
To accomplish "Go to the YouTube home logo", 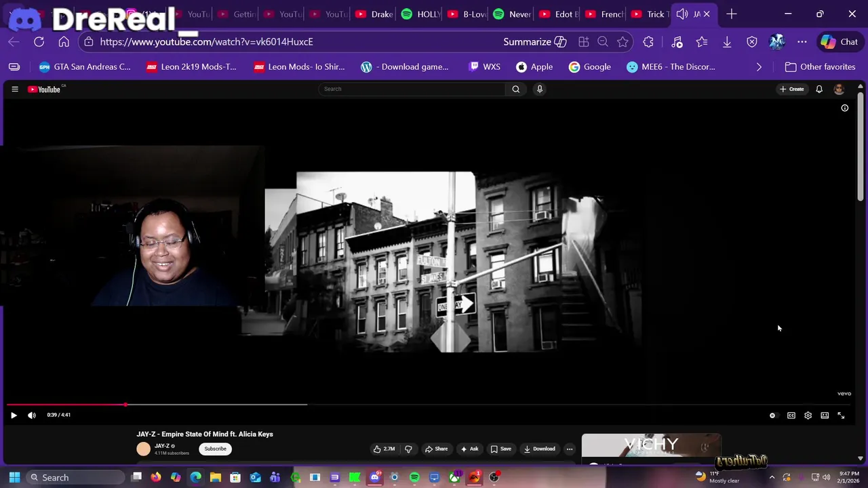I will pos(44,89).
